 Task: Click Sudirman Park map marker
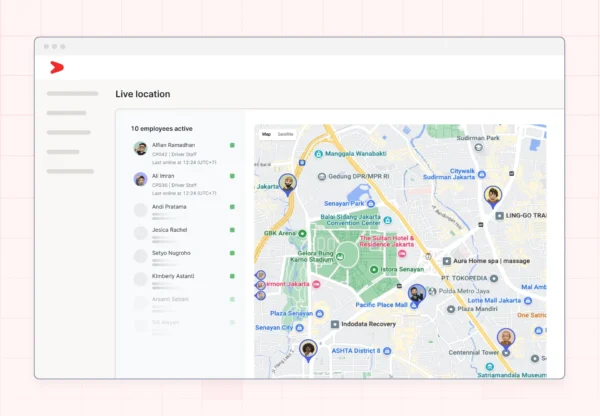[x=478, y=147]
